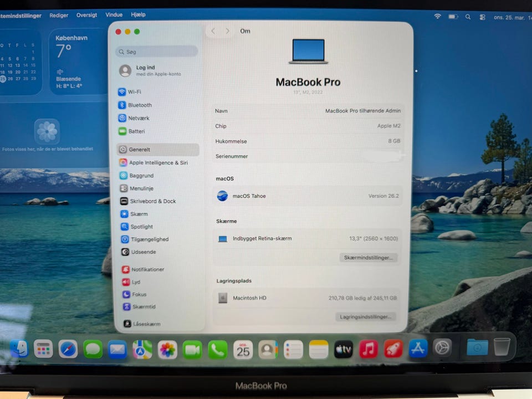Go back with the back arrow
This screenshot has height=399, width=532.
(213, 31)
